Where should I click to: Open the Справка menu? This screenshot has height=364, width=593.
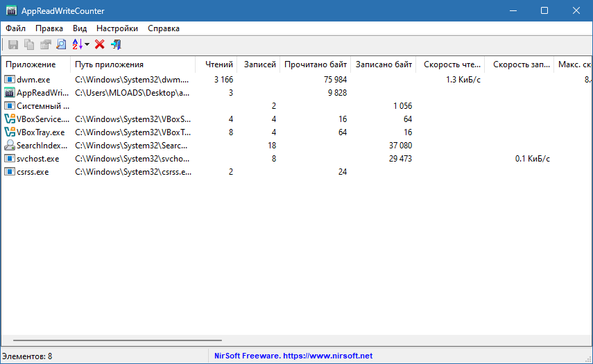click(x=164, y=28)
